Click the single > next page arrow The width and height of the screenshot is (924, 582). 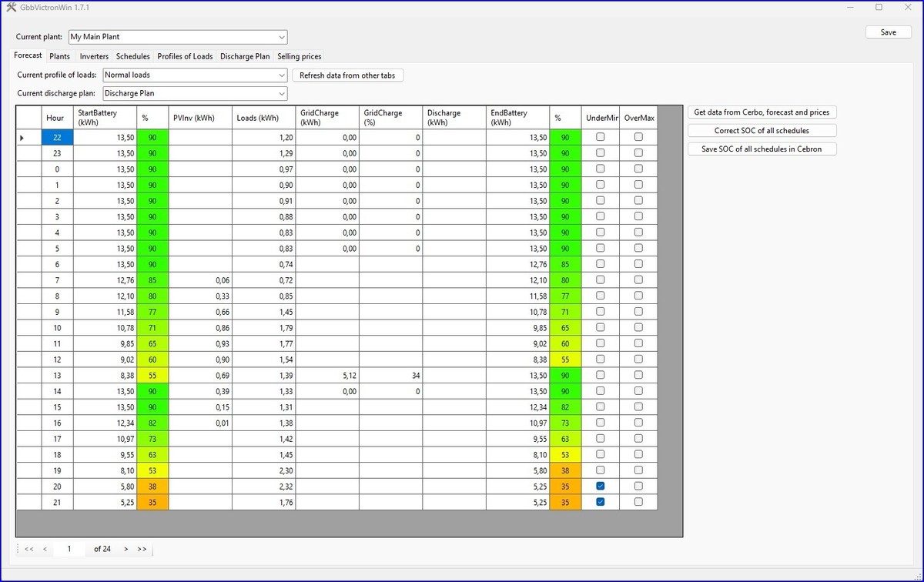[126, 549]
